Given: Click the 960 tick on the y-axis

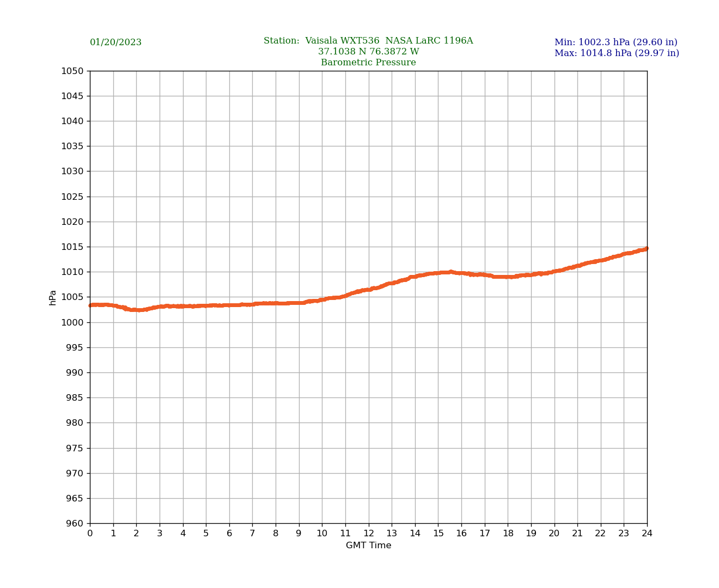Looking at the screenshot, I should 74,524.
